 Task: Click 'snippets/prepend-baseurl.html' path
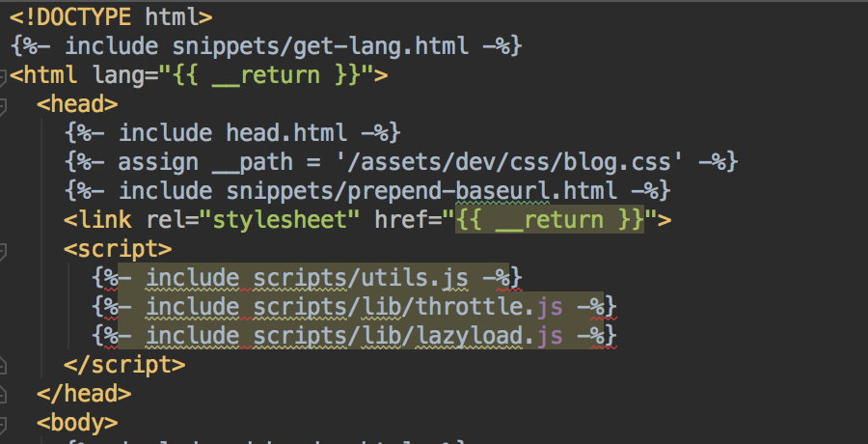[x=421, y=191]
